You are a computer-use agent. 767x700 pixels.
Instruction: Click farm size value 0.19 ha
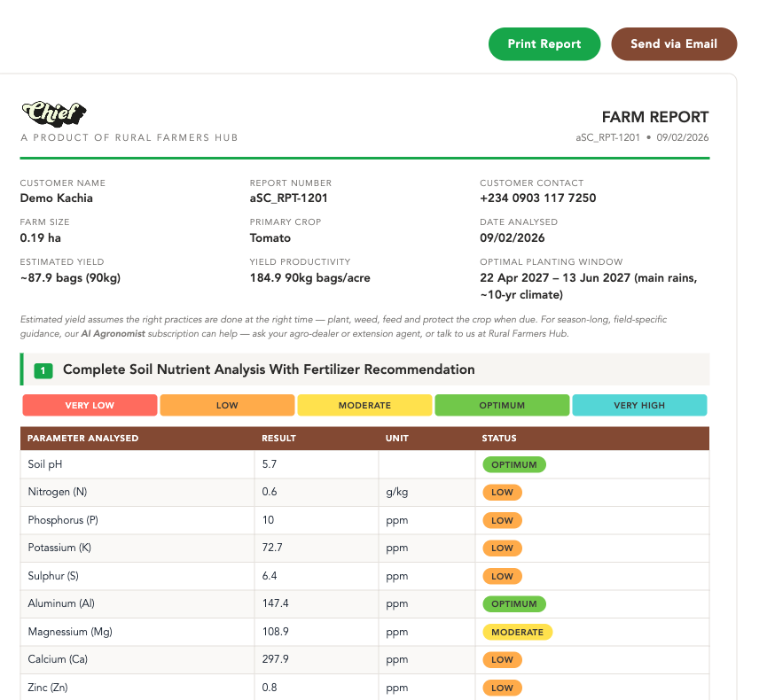(41, 238)
